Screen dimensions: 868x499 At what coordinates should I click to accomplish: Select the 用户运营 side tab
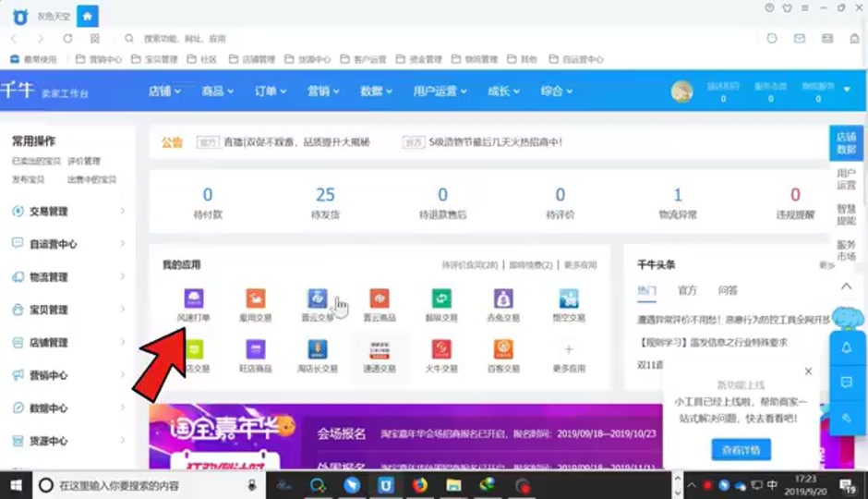click(846, 179)
